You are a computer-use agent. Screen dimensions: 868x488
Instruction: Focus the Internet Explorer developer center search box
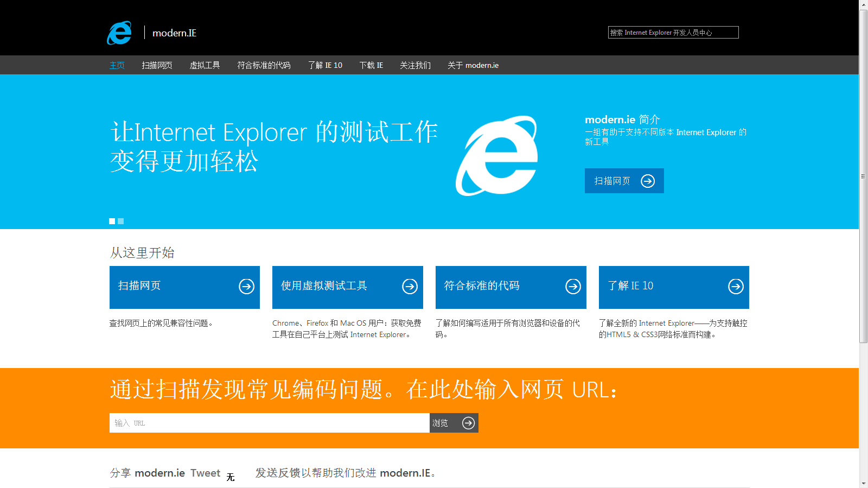673,33
